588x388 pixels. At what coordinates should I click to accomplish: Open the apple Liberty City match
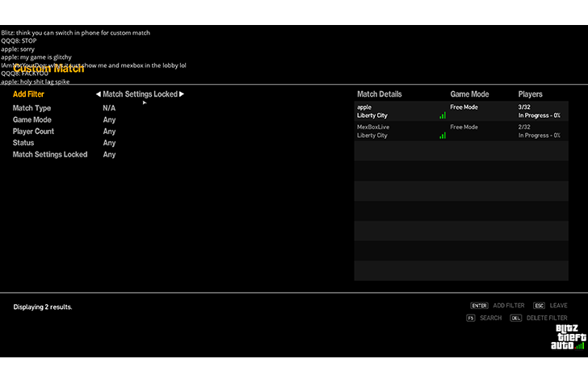[461, 111]
